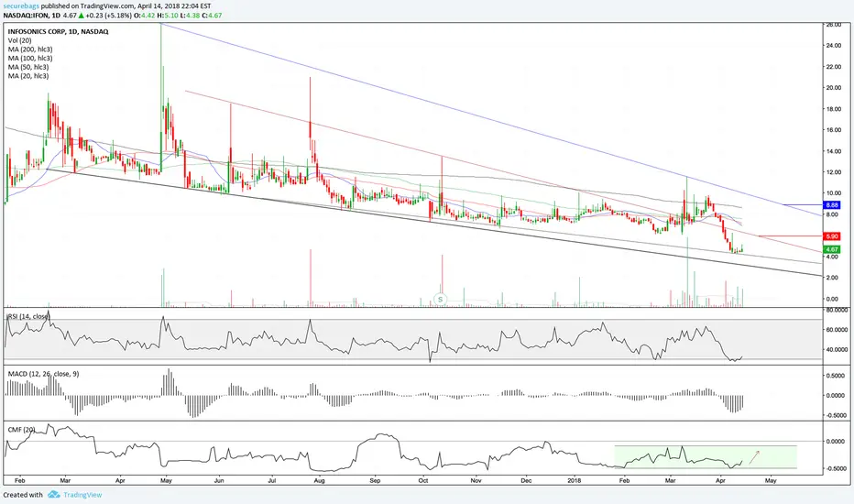Image resolution: width=854 pixels, height=504 pixels.
Task: Click the Jun label on time axis
Action: click(x=219, y=480)
